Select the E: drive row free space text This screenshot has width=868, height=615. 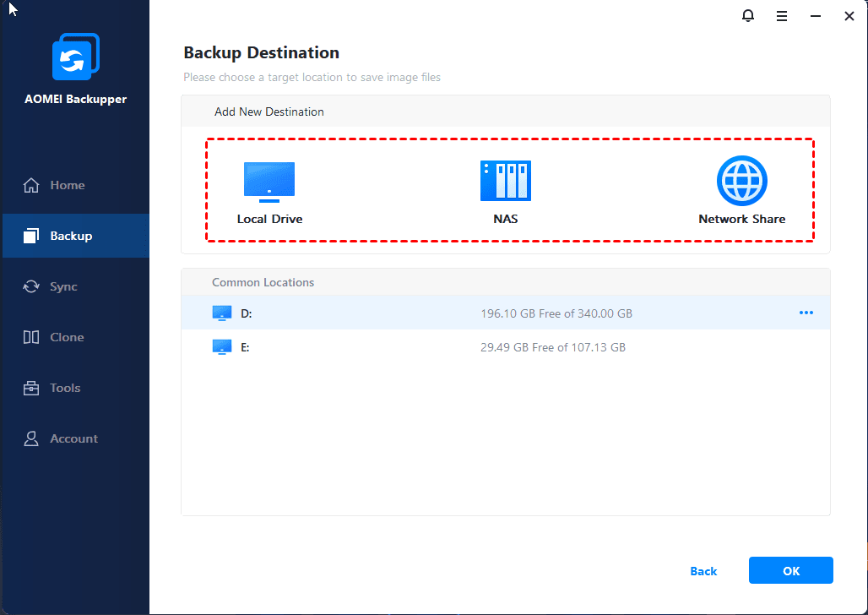tap(552, 347)
